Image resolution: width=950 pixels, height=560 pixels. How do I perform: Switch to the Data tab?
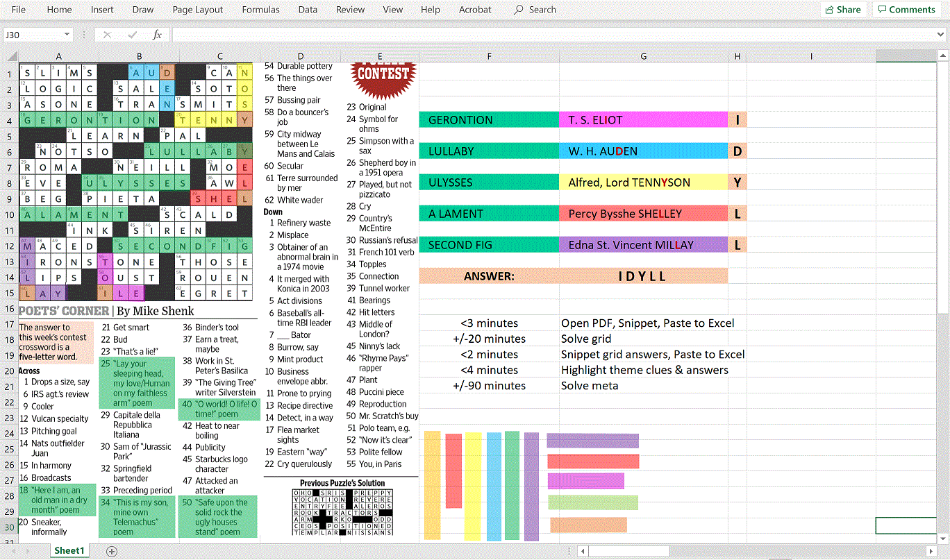click(x=308, y=10)
